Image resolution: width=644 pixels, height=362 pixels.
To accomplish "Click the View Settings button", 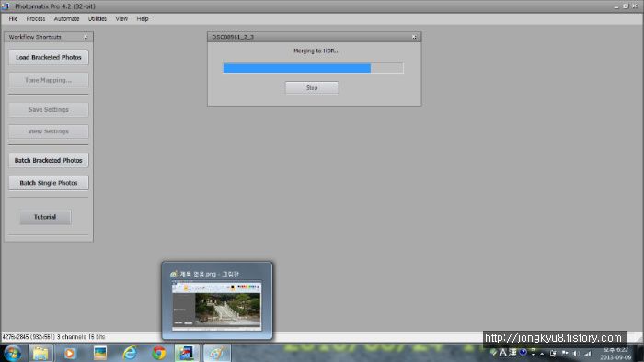I will pos(49,131).
